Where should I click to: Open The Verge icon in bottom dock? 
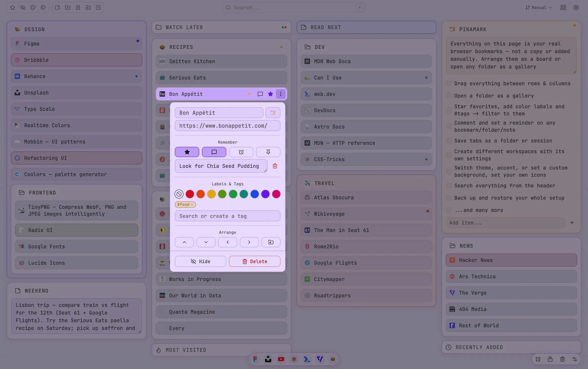[320, 359]
